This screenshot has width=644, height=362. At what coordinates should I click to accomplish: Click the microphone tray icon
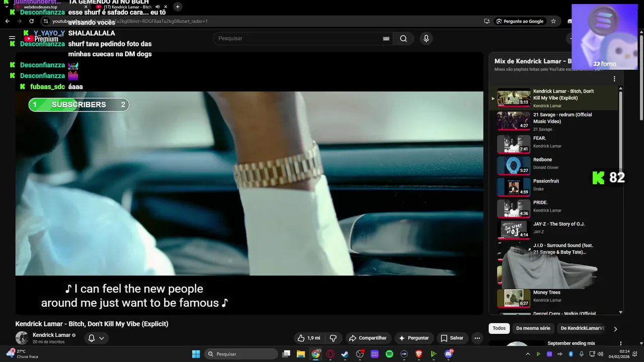click(x=582, y=354)
